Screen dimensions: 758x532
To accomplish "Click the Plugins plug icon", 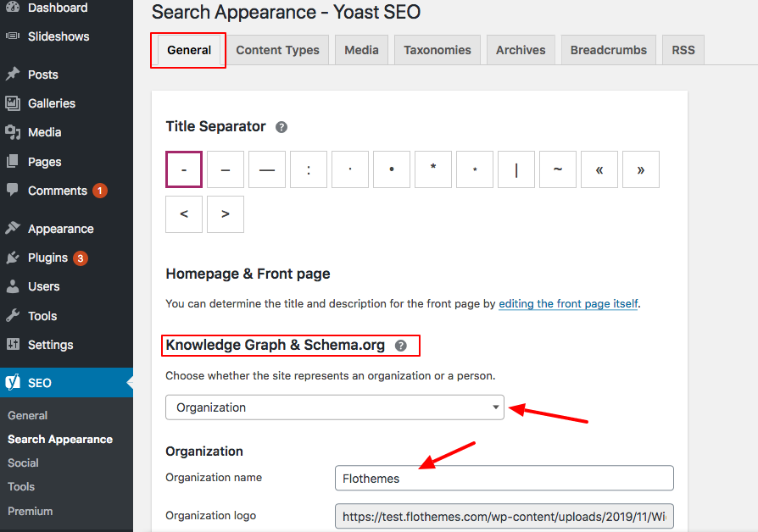I will (x=15, y=257).
